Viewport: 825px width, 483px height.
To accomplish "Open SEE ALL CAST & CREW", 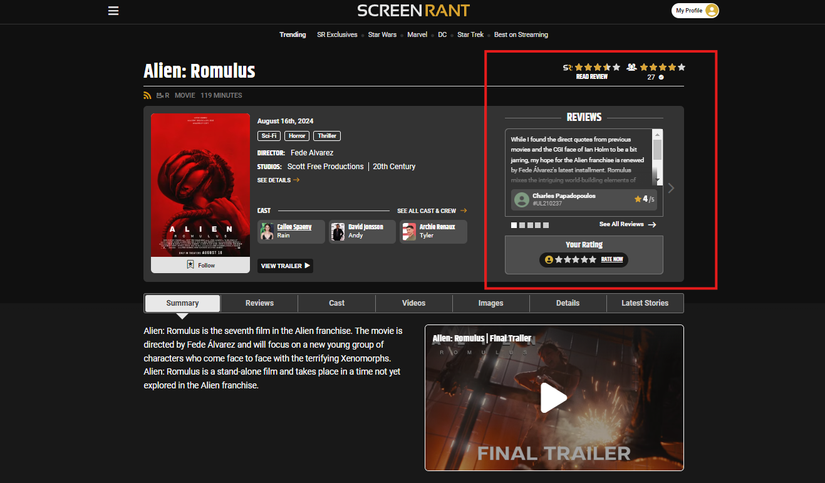I will tap(431, 210).
